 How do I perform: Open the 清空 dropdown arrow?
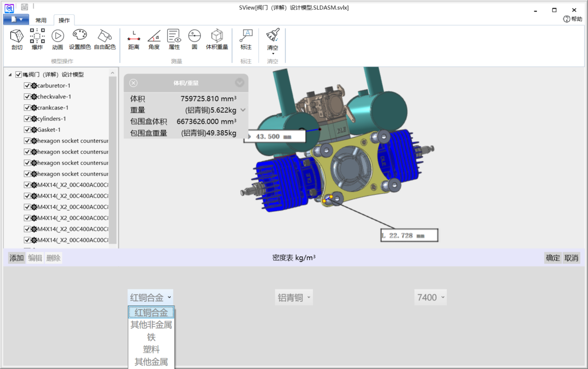point(273,53)
